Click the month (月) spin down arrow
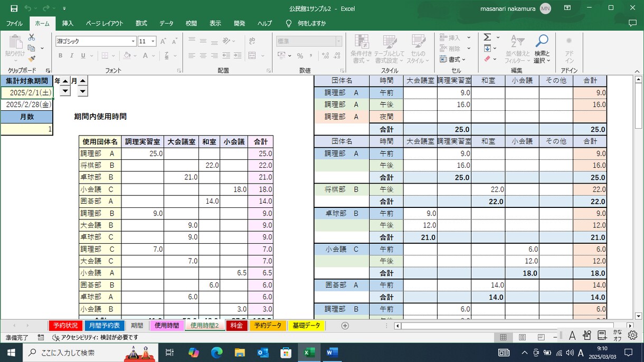The image size is (644, 362). click(x=83, y=91)
